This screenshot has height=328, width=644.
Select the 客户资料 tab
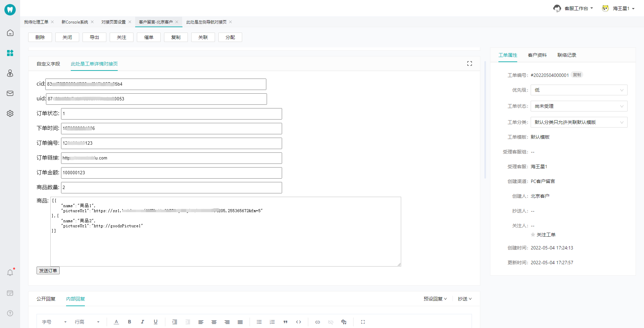pos(537,55)
